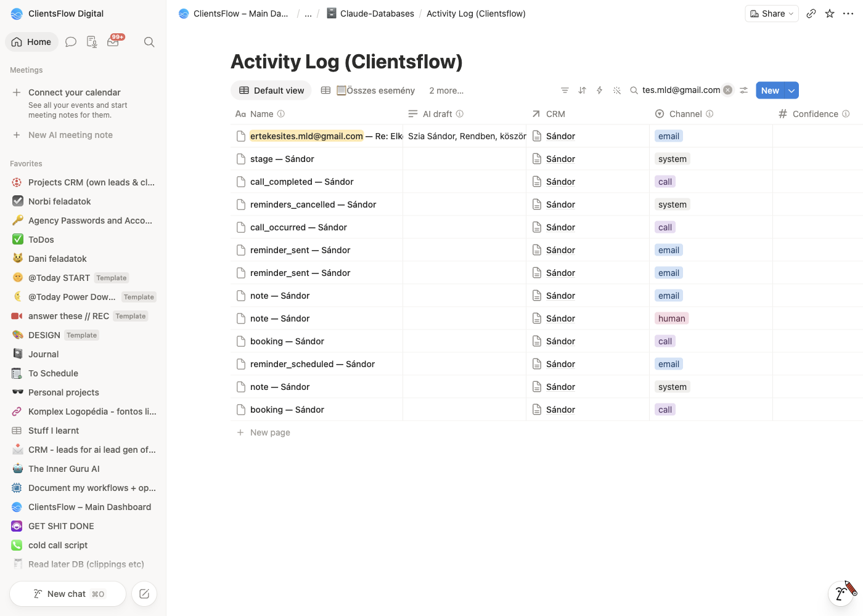This screenshot has height=616, width=863.
Task: Add a New AI meeting note
Action: (x=70, y=135)
